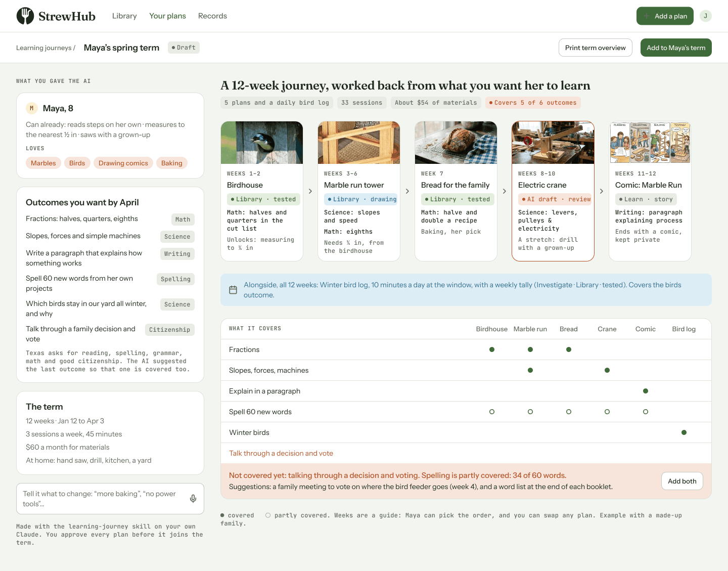Click the Add both suggestions button
Screen dimensions: 728x571
682,481
